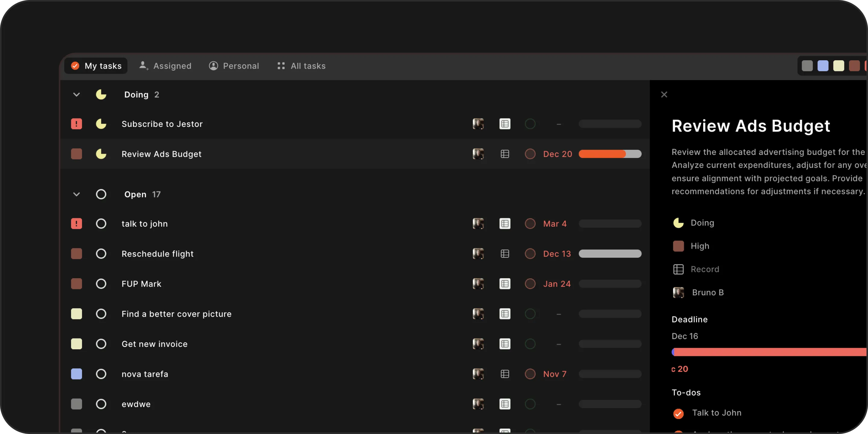Viewport: 868px width, 434px height.
Task: Click the Dec 20 deadline on Review Ads Budget
Action: (x=558, y=154)
